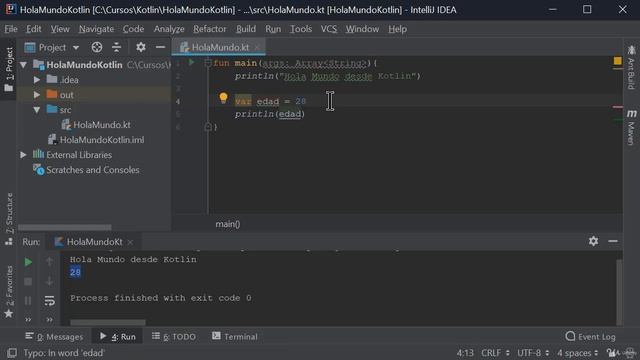Open the Analyze menu

(x=169, y=29)
